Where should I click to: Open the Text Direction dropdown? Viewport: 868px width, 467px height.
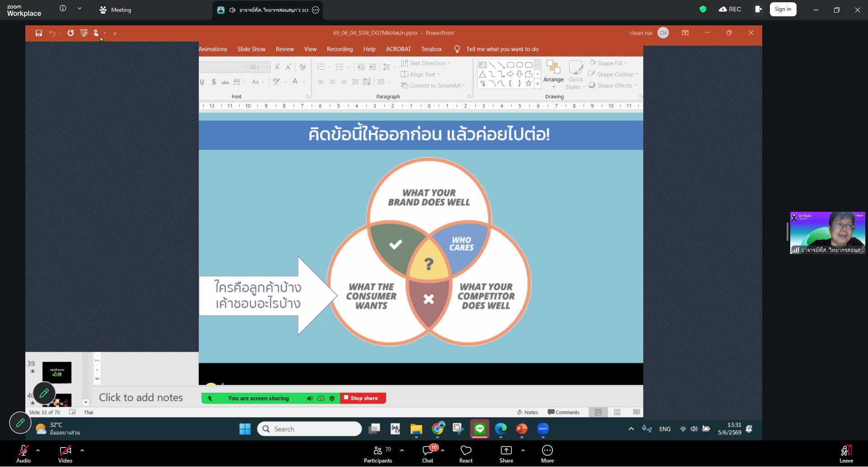pyautogui.click(x=425, y=63)
